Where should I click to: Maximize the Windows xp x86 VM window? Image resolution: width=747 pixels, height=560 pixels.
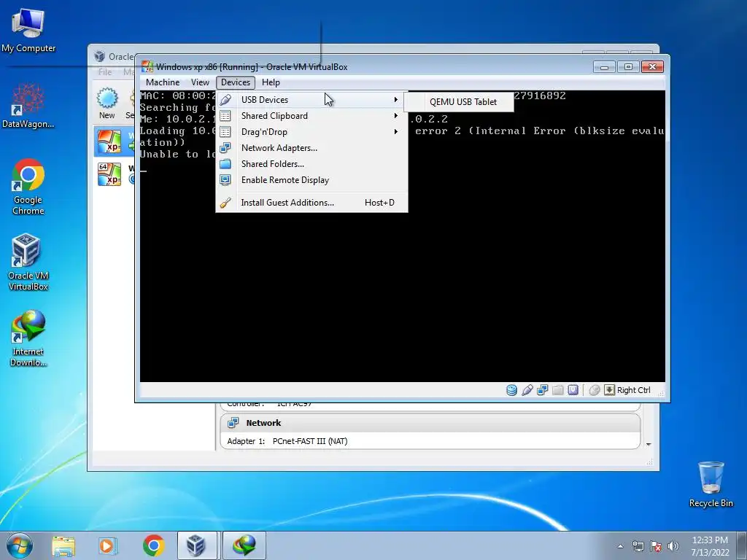(628, 66)
